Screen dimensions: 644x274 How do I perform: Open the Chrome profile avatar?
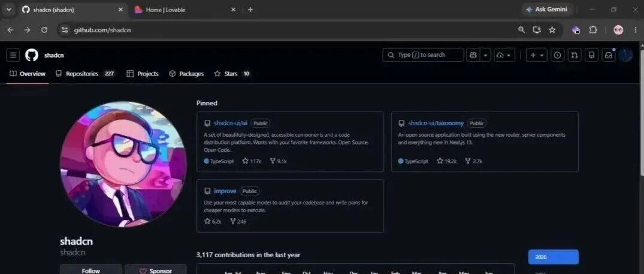coord(618,30)
